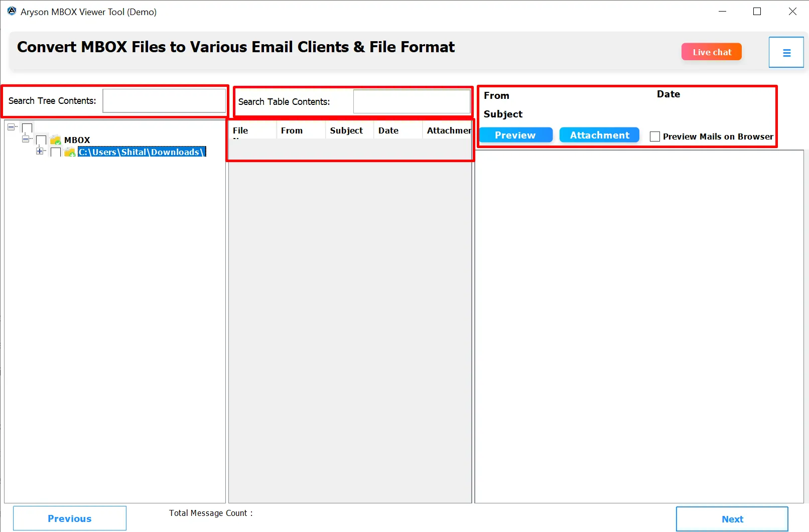The image size is (809, 532).
Task: Expand the C:\Users\Shital\Downloads node
Action: pos(40,151)
